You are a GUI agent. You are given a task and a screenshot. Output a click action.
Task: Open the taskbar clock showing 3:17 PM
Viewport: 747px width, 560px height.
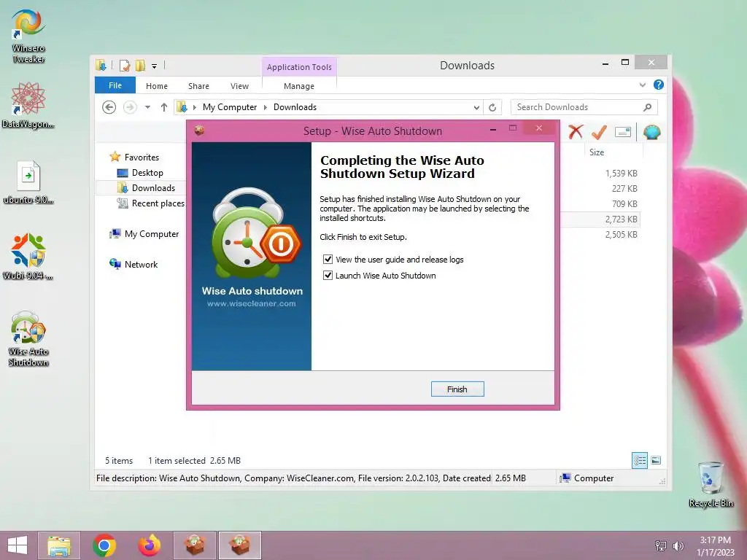tap(715, 545)
